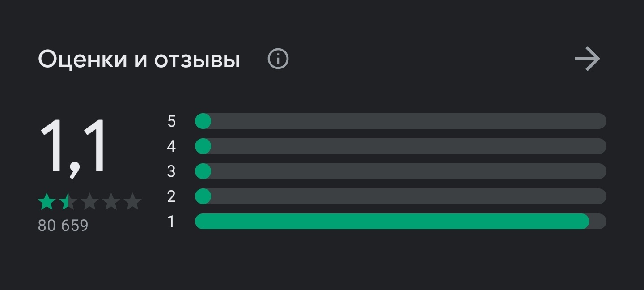Select the 2-star rating bar

[x=401, y=196]
